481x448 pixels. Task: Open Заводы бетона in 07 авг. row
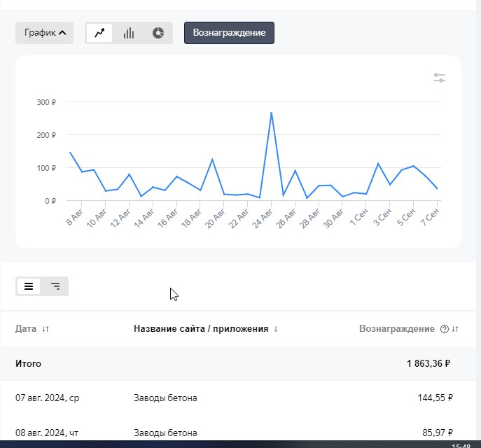(165, 398)
